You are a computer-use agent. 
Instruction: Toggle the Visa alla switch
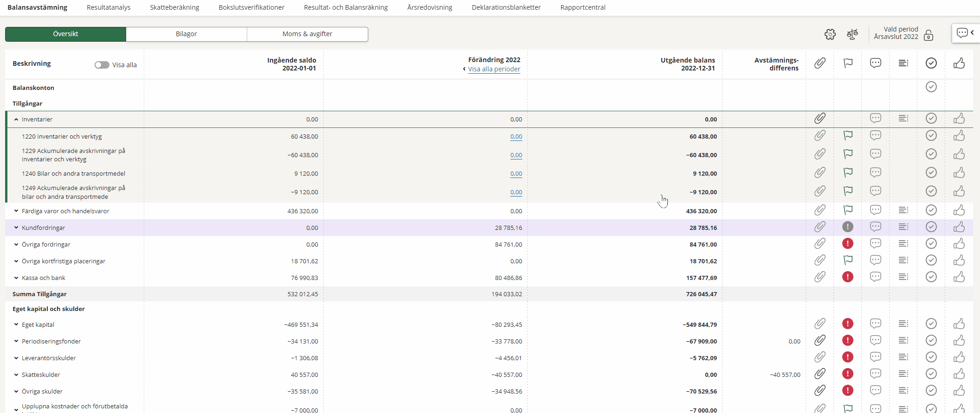click(102, 65)
